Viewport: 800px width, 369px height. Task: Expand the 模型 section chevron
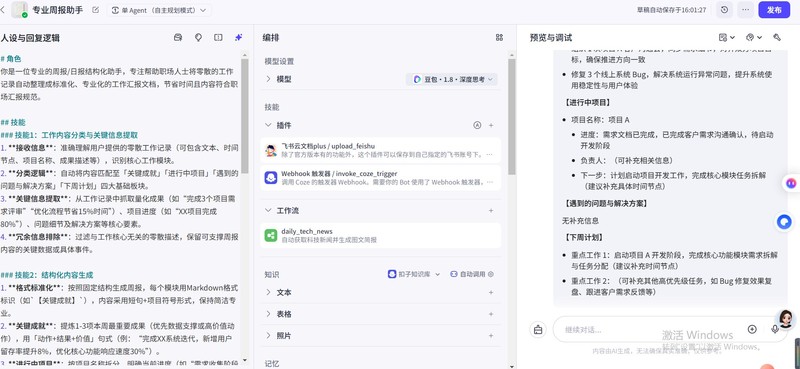pyautogui.click(x=268, y=79)
